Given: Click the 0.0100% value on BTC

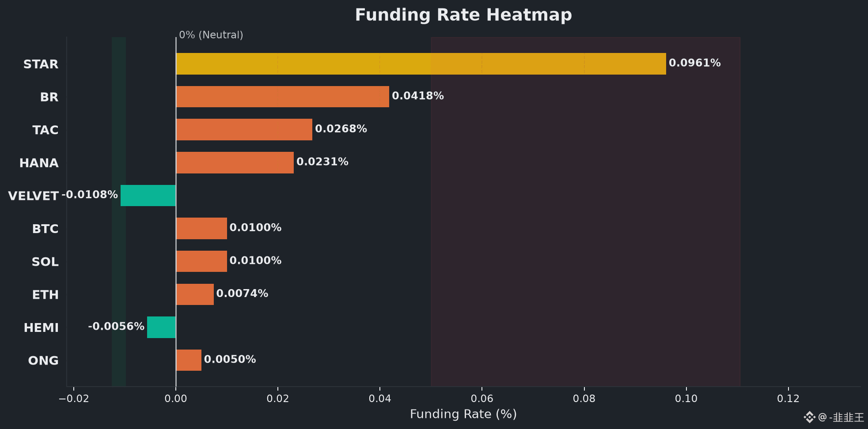Looking at the screenshot, I should pyautogui.click(x=256, y=228).
